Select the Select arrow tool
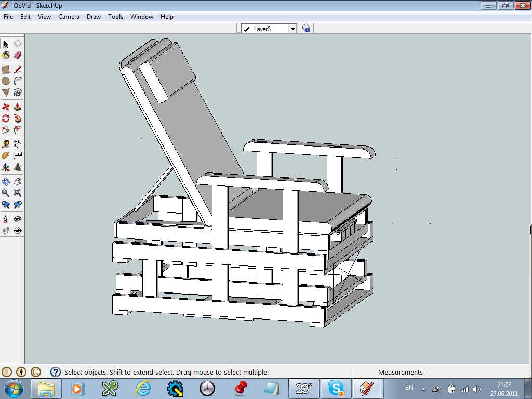Screen dimensions: 532x399 6,44
